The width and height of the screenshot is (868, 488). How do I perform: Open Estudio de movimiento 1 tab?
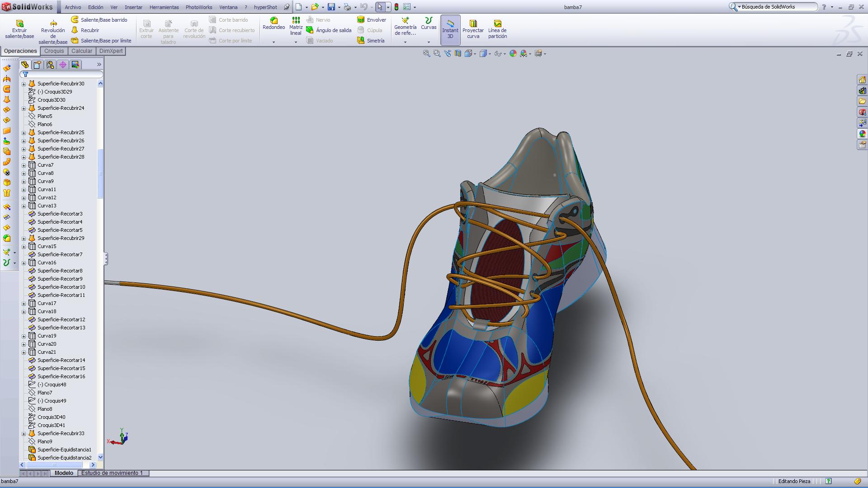coord(112,473)
